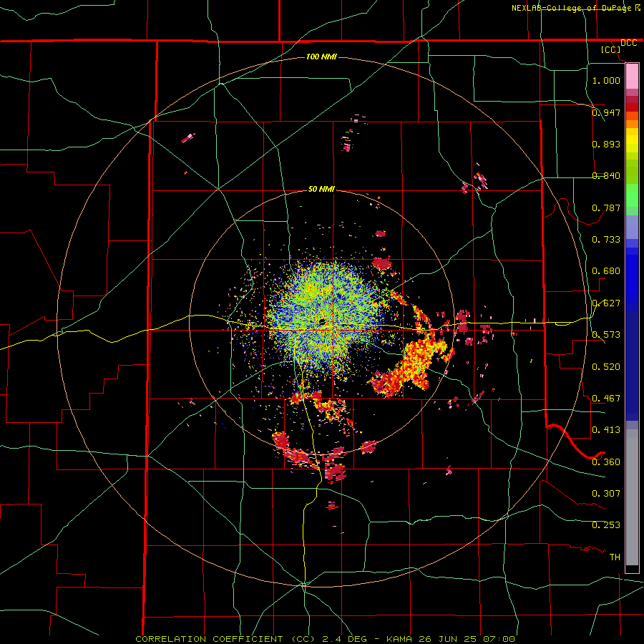Click the 0.680 legend value
This screenshot has width=644, height=644.
click(606, 271)
